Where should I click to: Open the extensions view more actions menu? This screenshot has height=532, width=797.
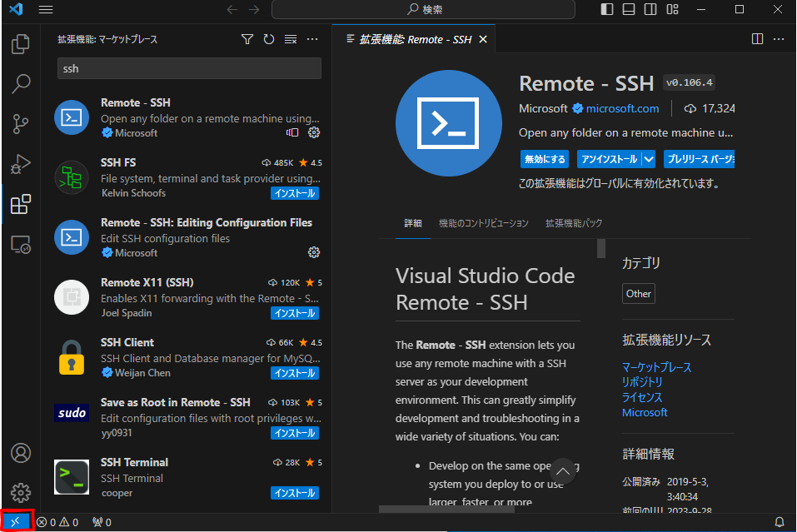(x=312, y=39)
